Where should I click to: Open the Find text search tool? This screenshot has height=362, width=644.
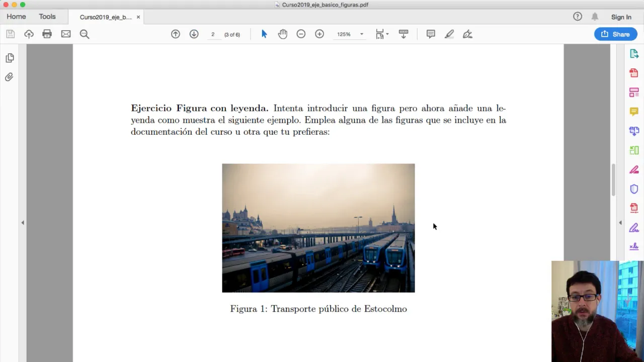pyautogui.click(x=85, y=34)
